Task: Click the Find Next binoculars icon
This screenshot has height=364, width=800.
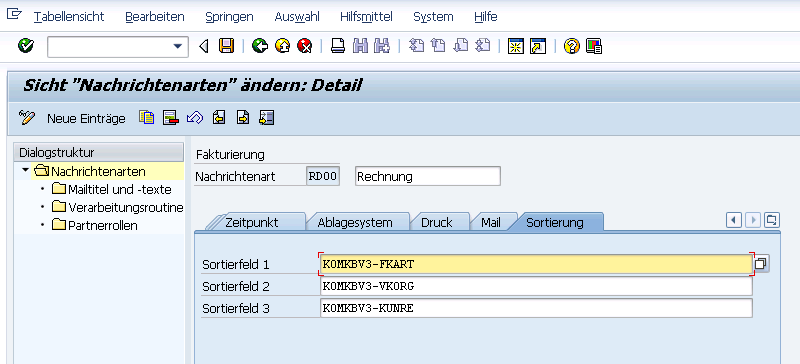Action: (382, 46)
